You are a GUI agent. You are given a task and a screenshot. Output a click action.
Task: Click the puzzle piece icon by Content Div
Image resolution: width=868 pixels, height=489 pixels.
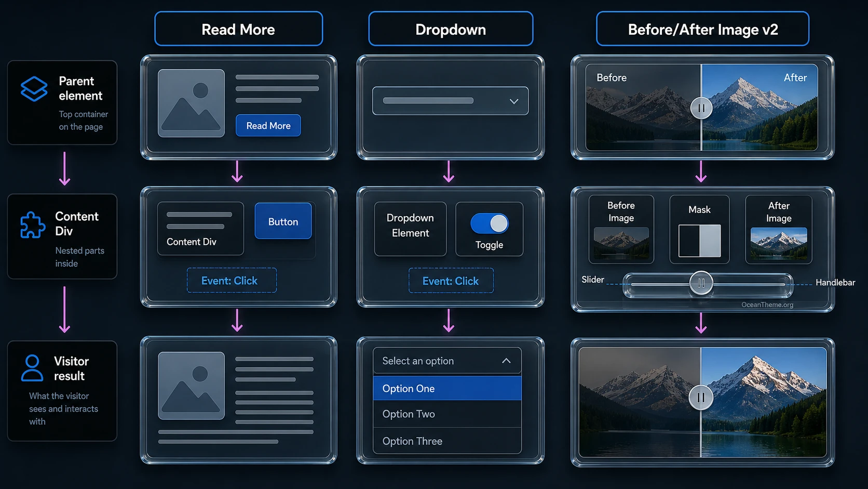pyautogui.click(x=32, y=225)
